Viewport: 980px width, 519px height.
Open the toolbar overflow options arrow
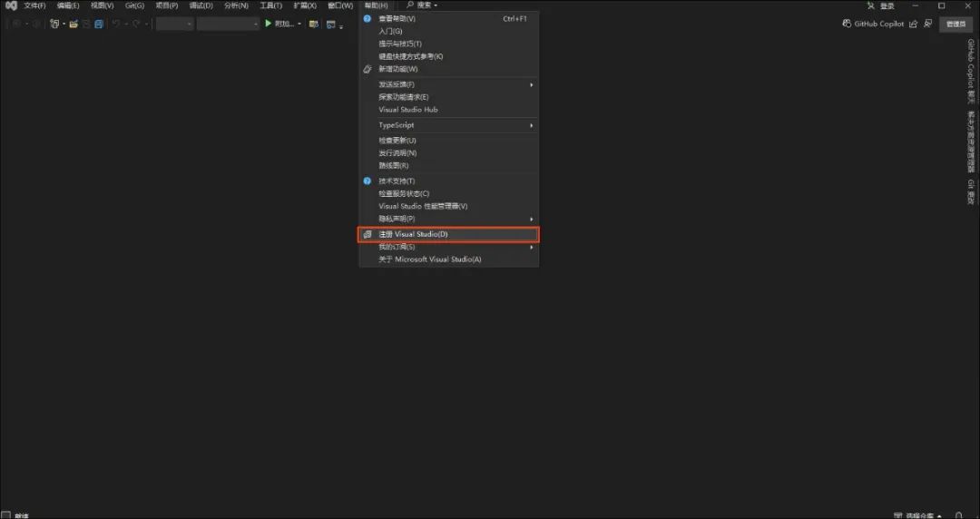click(x=341, y=26)
